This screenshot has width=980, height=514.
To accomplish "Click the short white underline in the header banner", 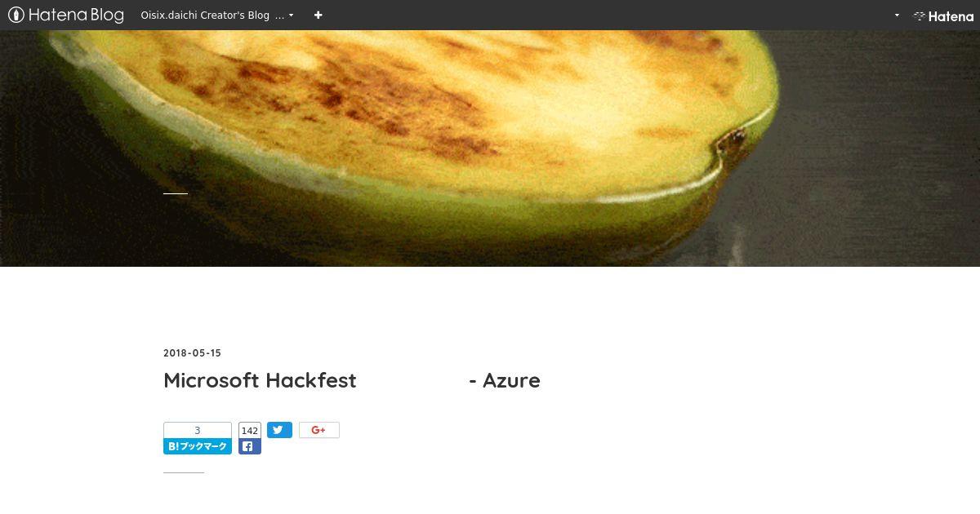I will [176, 193].
